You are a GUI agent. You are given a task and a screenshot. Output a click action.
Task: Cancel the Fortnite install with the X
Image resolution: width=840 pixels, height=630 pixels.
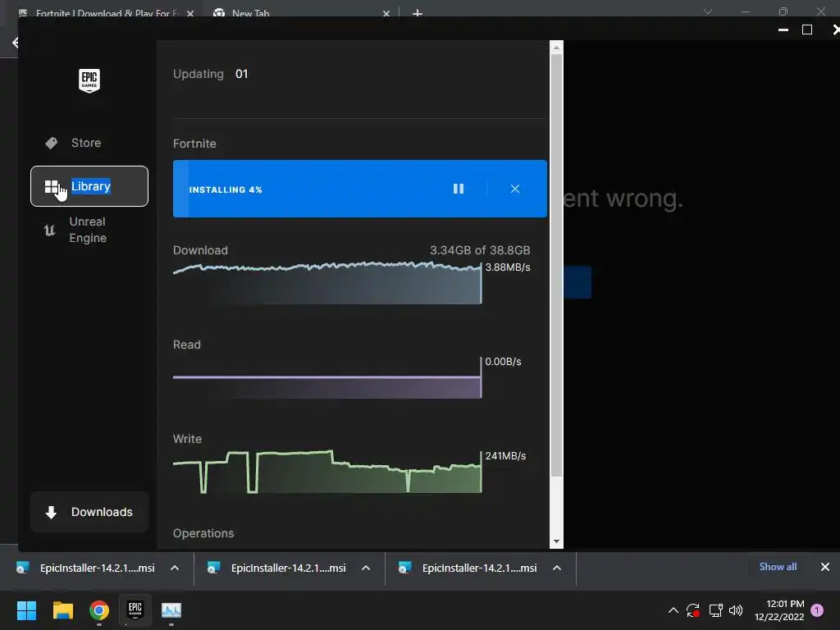[x=515, y=189]
